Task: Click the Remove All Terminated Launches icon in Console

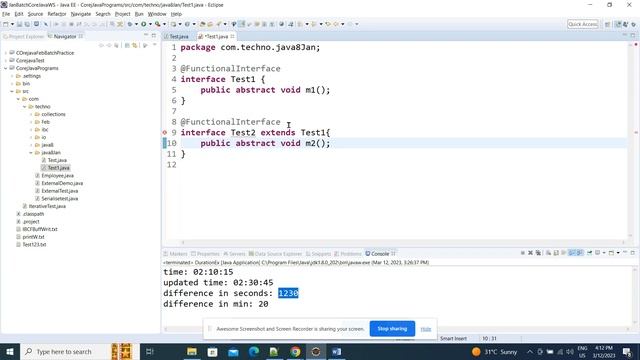Action: coord(538,253)
